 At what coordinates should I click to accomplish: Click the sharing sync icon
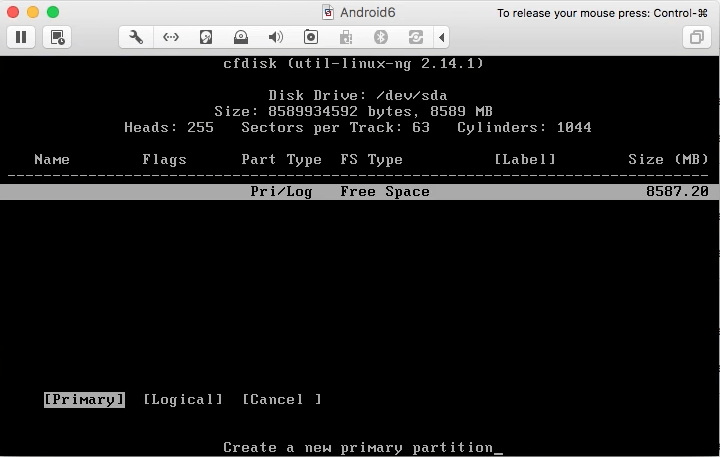click(416, 37)
